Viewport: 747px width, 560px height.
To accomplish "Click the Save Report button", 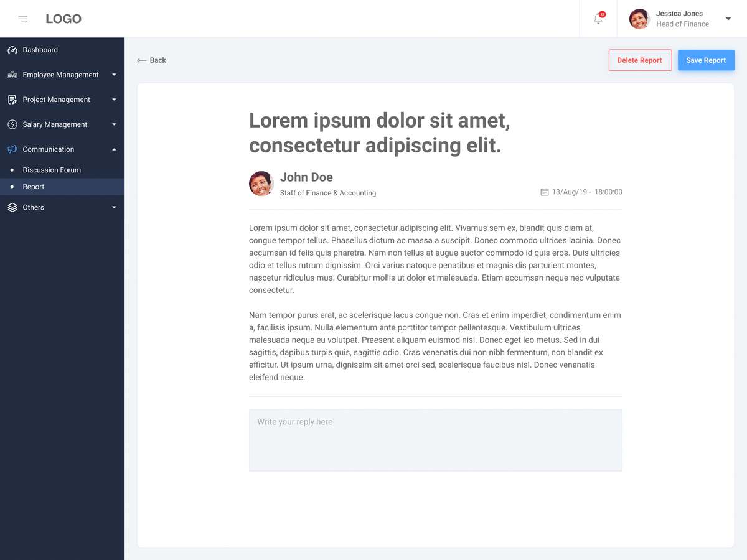I will [706, 60].
